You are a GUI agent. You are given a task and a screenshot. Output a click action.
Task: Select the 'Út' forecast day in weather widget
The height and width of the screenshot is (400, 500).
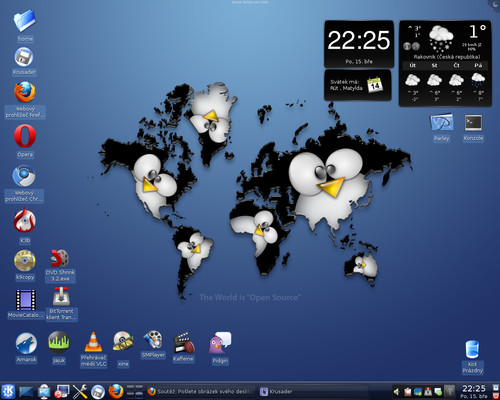click(x=412, y=65)
